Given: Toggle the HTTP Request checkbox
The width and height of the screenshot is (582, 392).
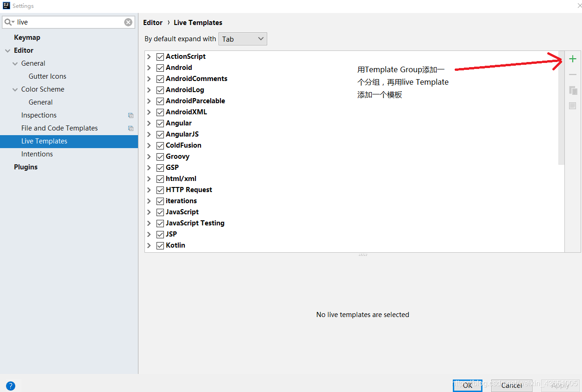Looking at the screenshot, I should (160, 190).
